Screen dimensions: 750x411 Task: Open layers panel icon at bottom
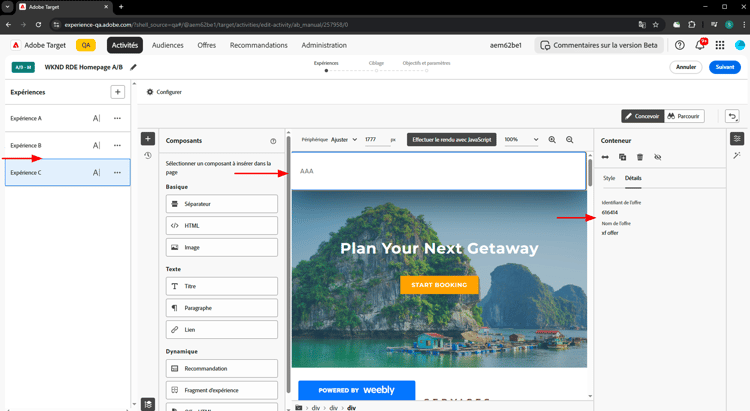click(x=148, y=404)
